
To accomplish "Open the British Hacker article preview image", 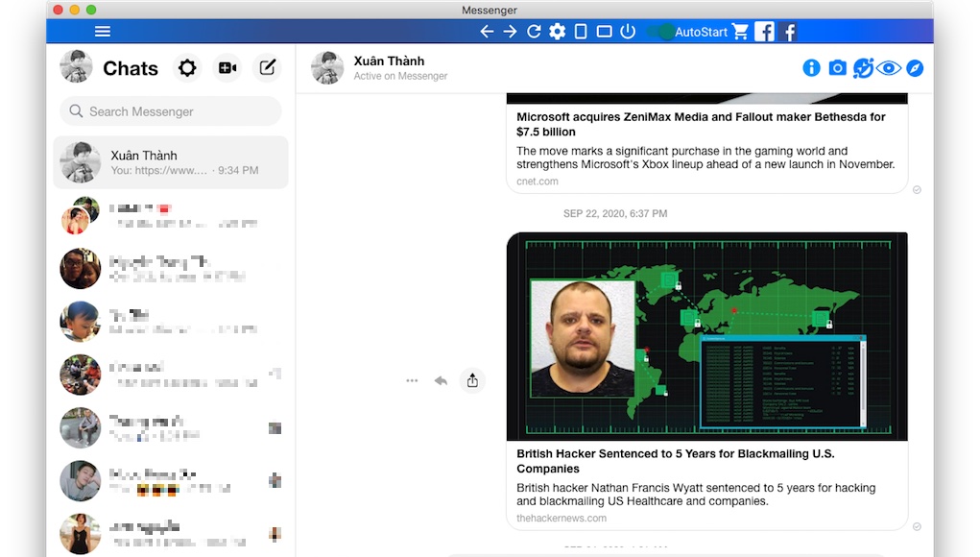I will (x=706, y=336).
